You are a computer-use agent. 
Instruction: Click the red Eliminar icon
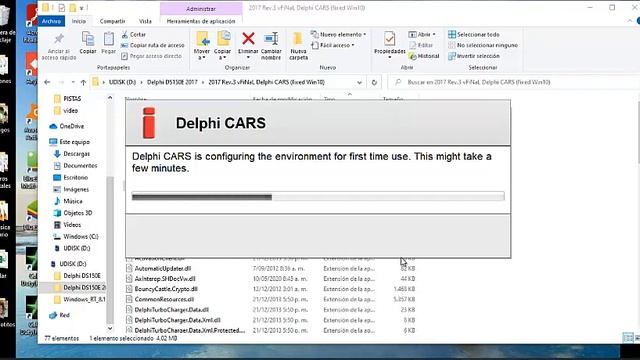[248, 39]
